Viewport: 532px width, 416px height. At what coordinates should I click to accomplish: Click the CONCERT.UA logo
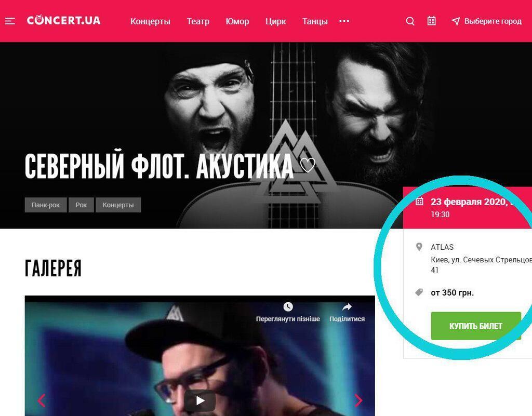64,20
